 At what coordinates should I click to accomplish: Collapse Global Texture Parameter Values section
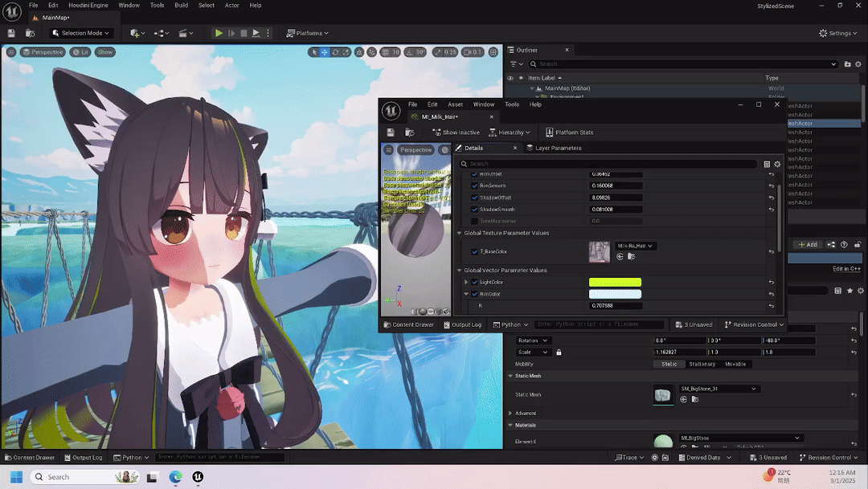[x=459, y=233]
